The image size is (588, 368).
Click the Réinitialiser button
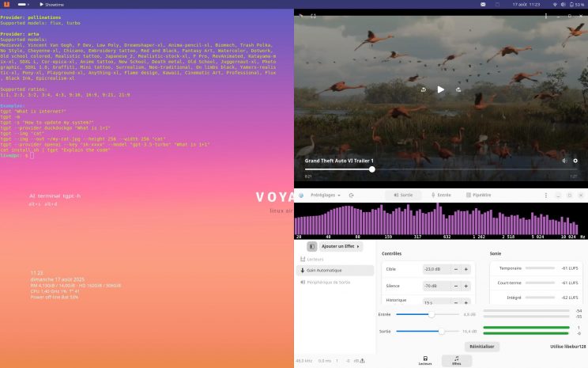(x=482, y=347)
